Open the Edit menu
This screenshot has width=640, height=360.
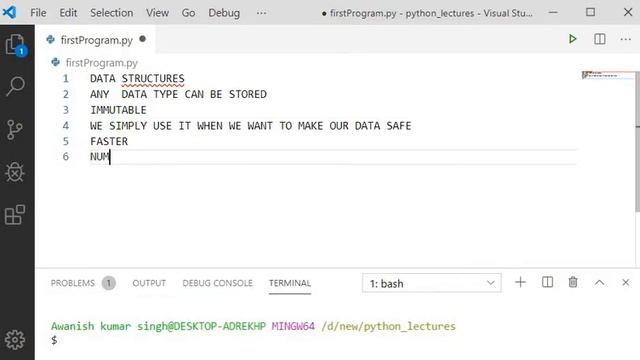[68, 13]
